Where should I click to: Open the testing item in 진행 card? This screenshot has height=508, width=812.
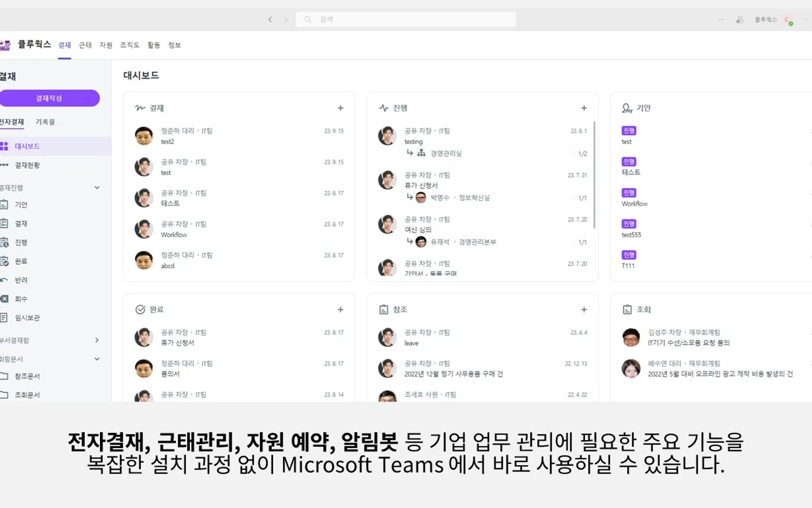pyautogui.click(x=483, y=142)
